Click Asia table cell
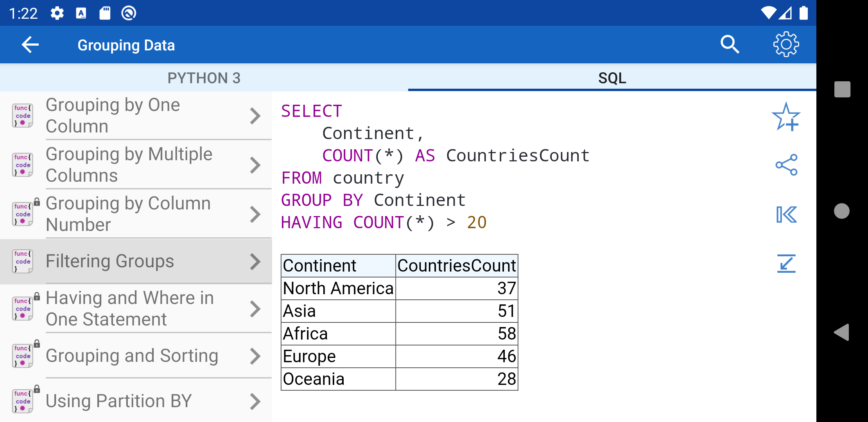The height and width of the screenshot is (422, 868). click(x=339, y=311)
